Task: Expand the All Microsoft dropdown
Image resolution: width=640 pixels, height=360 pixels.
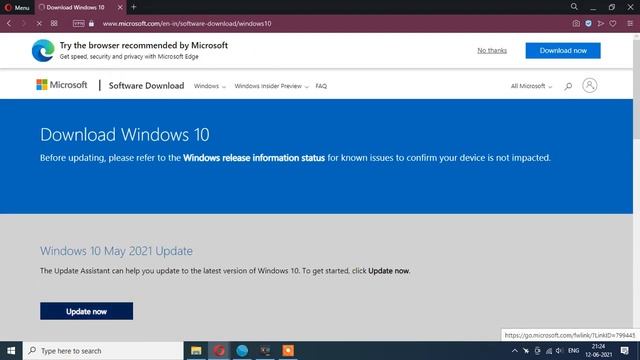Action: tap(531, 86)
